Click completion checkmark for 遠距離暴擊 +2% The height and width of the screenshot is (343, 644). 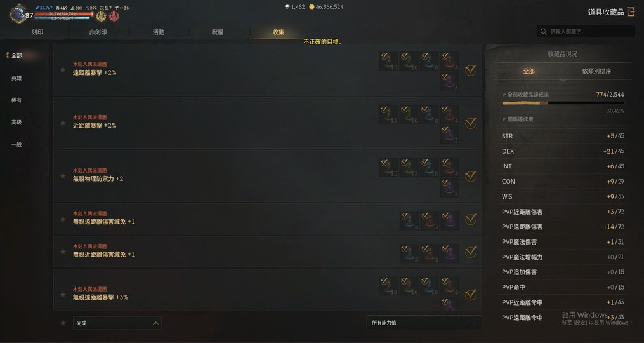[471, 70]
